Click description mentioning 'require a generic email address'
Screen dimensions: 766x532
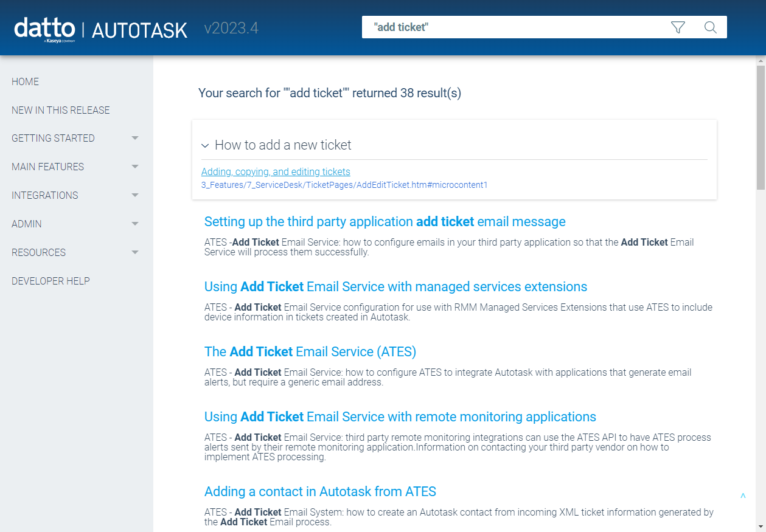point(448,377)
